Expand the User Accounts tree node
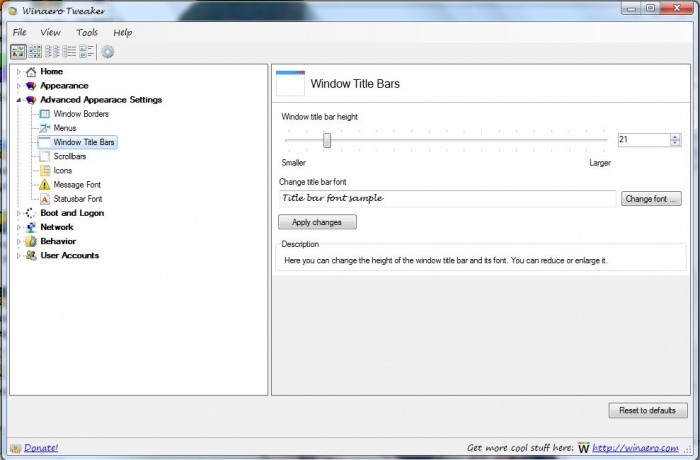Screen dimensions: 700x460 pyautogui.click(x=18, y=255)
